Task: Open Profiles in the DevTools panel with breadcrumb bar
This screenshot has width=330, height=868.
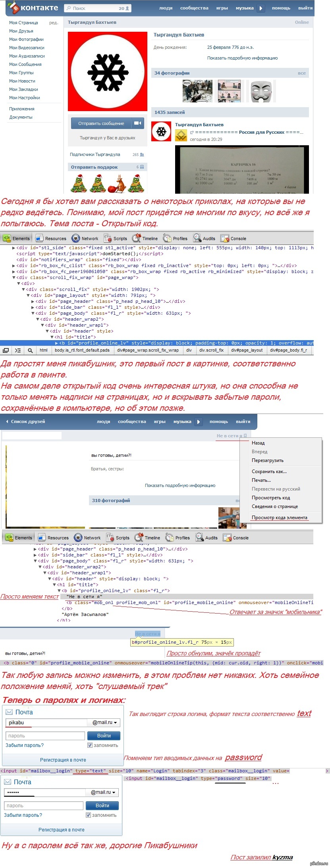Action: (x=175, y=238)
